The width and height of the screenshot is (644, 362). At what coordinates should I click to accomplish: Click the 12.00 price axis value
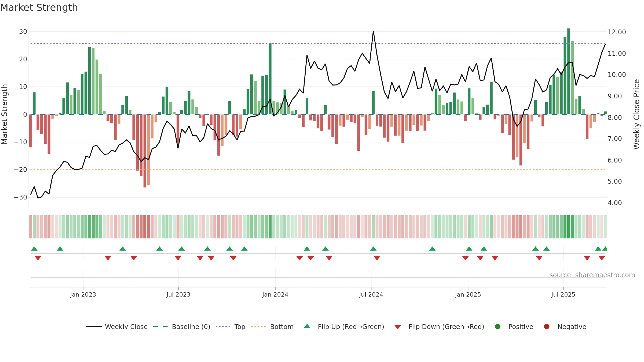(617, 32)
